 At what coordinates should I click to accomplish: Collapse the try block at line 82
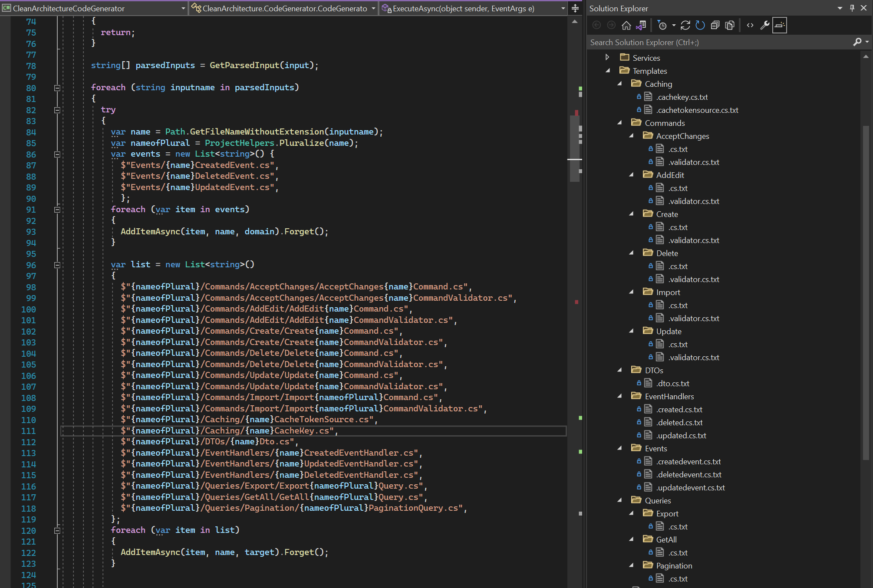click(x=57, y=110)
